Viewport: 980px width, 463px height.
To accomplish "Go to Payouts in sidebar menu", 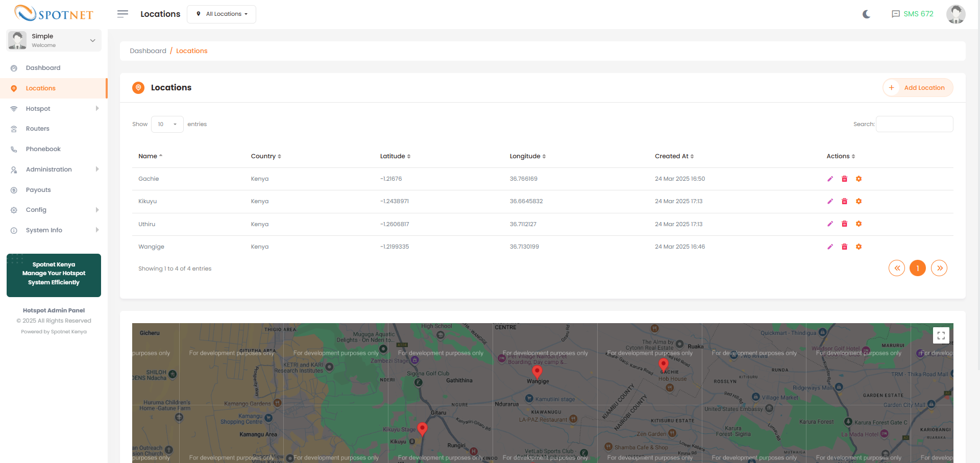I will [x=38, y=190].
